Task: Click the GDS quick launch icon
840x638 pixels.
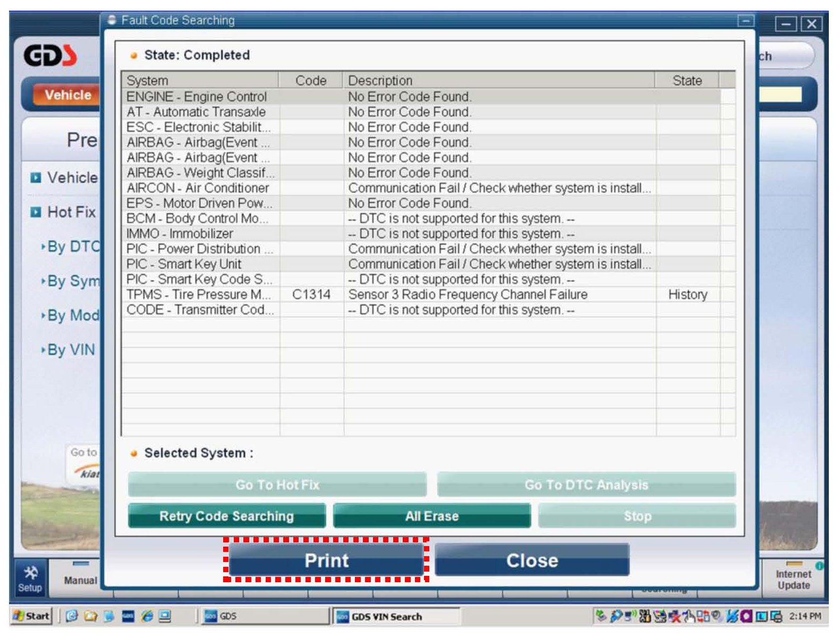Action: click(x=128, y=616)
